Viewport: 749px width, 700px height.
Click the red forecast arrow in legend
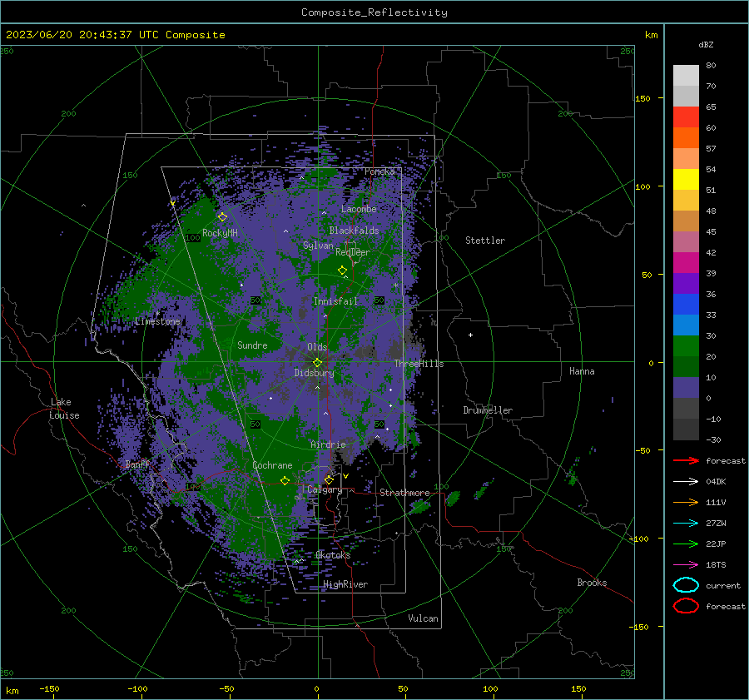coord(686,460)
